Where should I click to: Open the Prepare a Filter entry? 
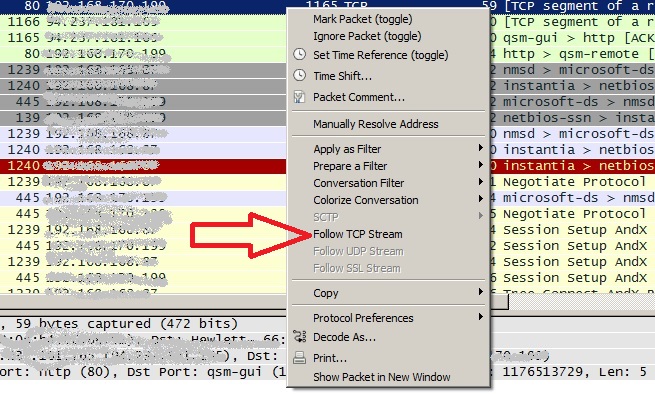350,166
